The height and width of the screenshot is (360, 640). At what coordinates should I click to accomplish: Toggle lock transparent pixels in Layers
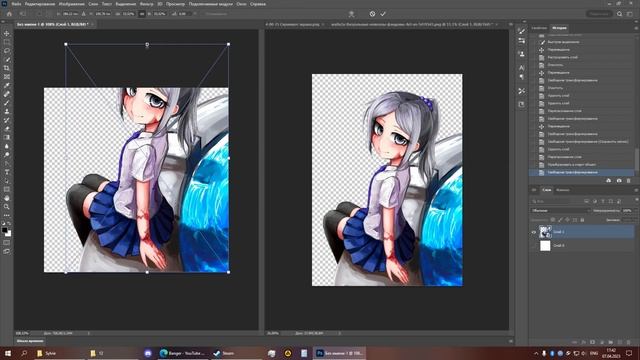[553, 220]
